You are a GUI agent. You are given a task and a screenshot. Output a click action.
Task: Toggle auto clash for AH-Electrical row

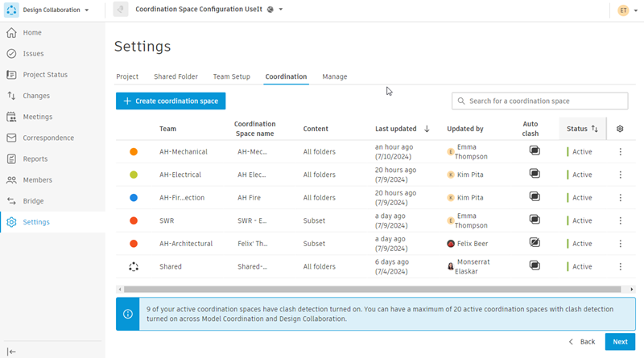(535, 174)
